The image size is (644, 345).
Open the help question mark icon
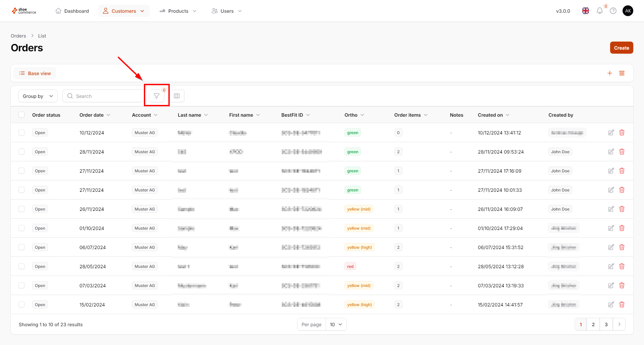(x=613, y=11)
